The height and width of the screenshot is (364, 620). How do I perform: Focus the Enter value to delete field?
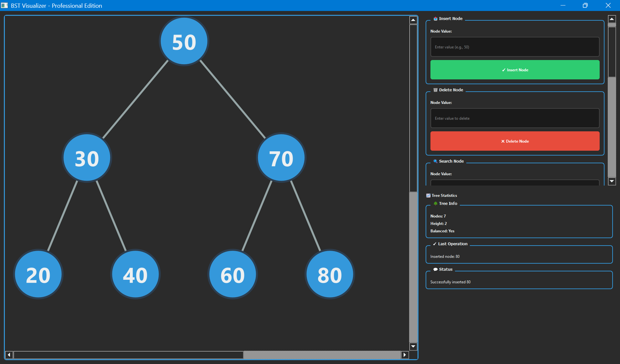[x=515, y=118]
